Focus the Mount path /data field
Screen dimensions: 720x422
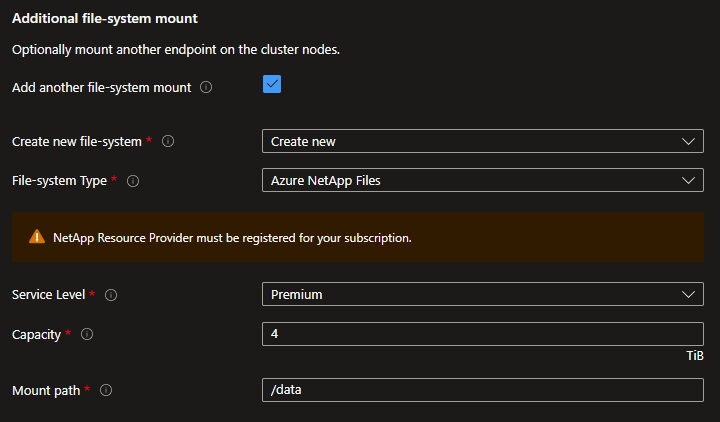482,390
